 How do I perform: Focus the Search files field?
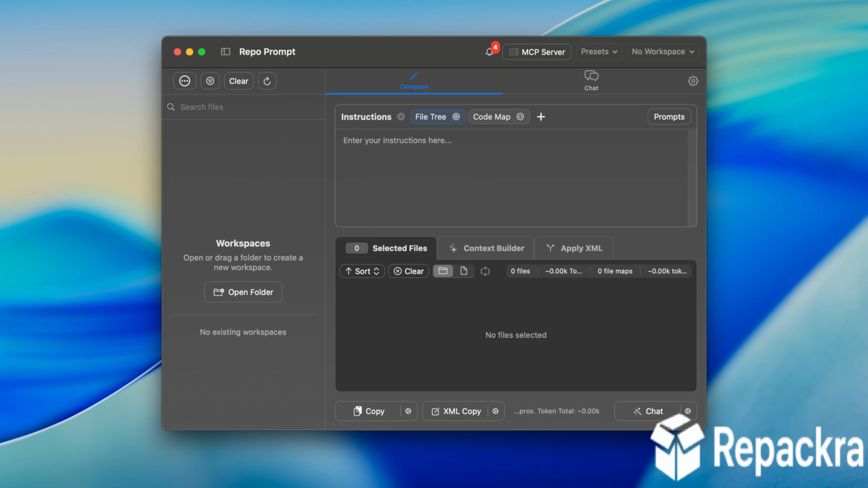coord(244,107)
